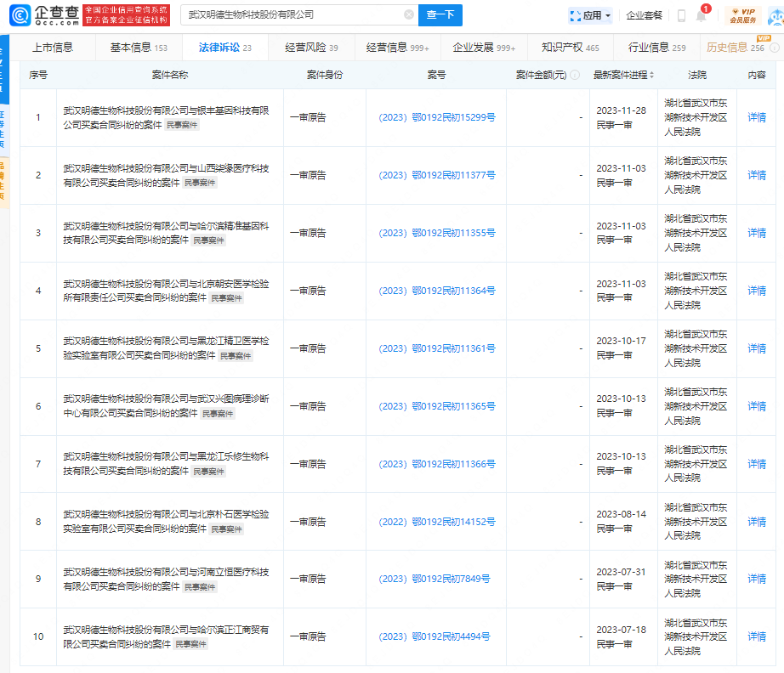Open the mobile phone app icon
784x673 pixels.
tap(681, 15)
